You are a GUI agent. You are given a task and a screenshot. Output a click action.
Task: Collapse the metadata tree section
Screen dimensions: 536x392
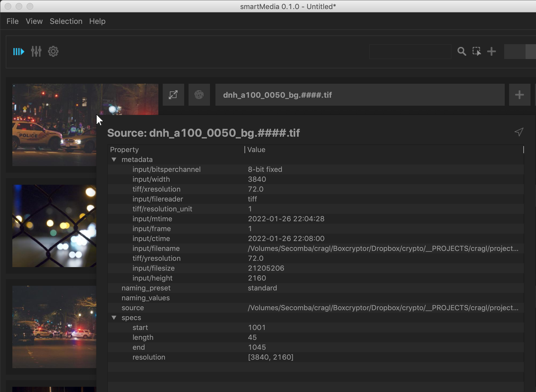tap(114, 159)
